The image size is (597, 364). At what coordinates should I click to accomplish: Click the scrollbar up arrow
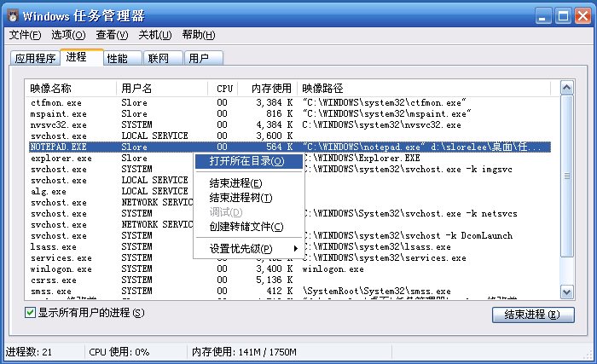[x=567, y=88]
